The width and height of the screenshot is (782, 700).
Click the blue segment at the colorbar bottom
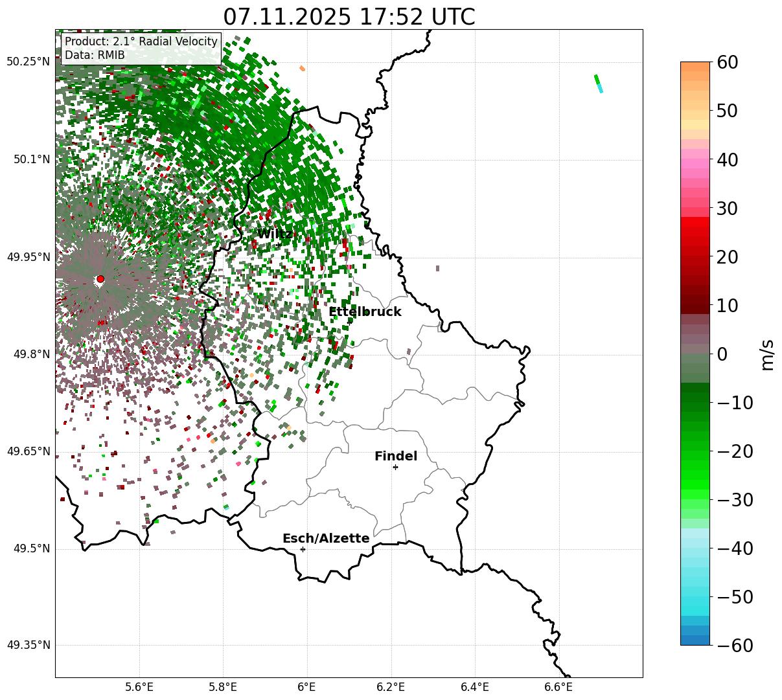(x=695, y=640)
